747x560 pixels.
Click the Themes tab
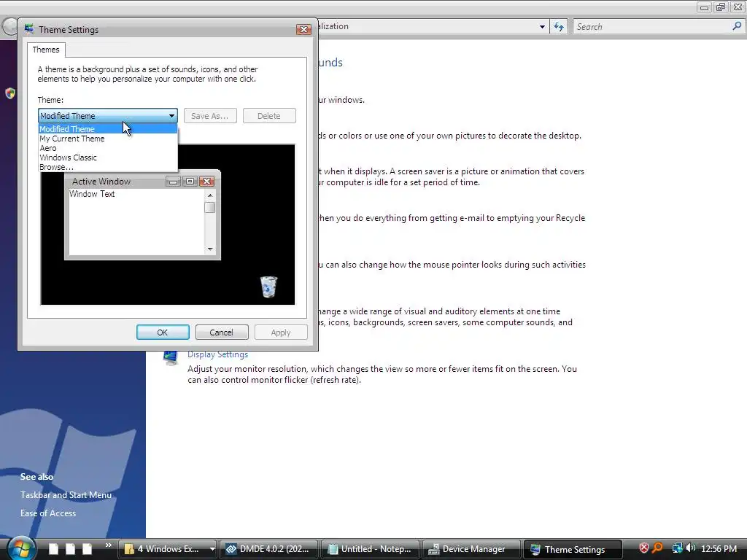pos(46,50)
